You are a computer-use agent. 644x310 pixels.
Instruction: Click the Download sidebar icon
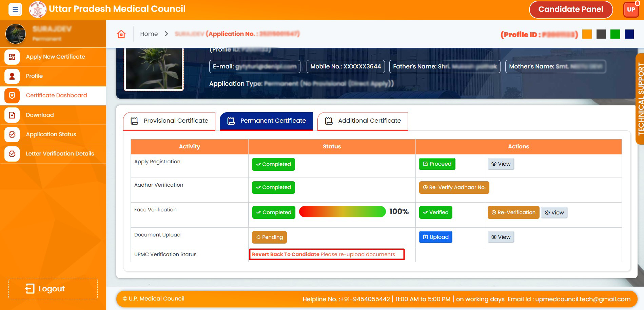coord(12,115)
